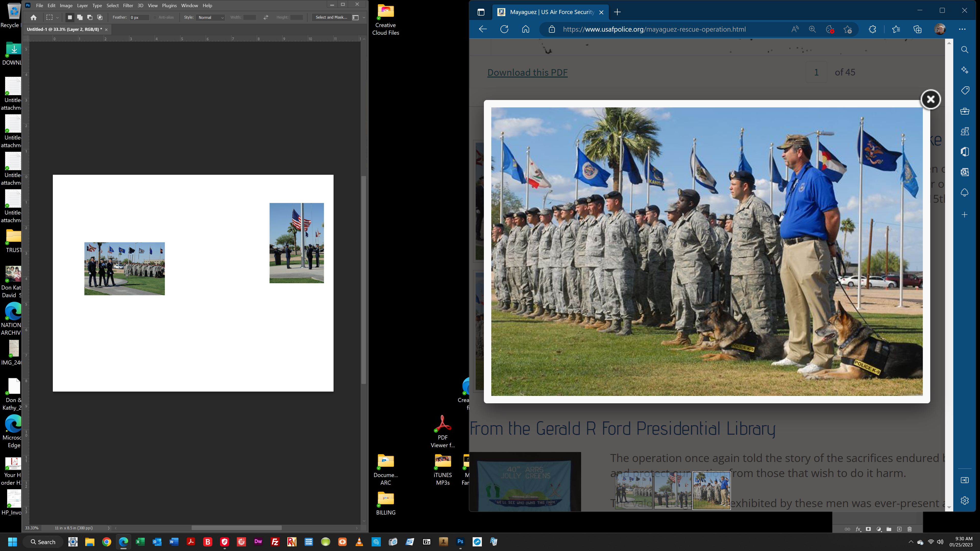
Task: Click the Edge refresh button
Action: click(x=504, y=29)
